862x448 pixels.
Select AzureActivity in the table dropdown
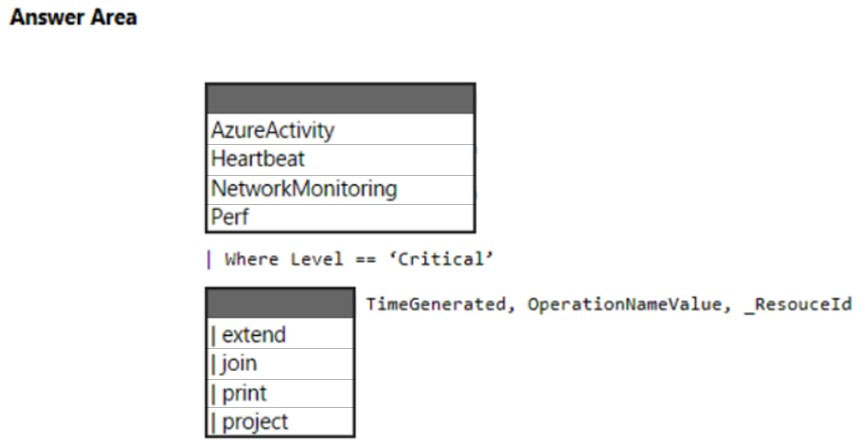point(340,130)
